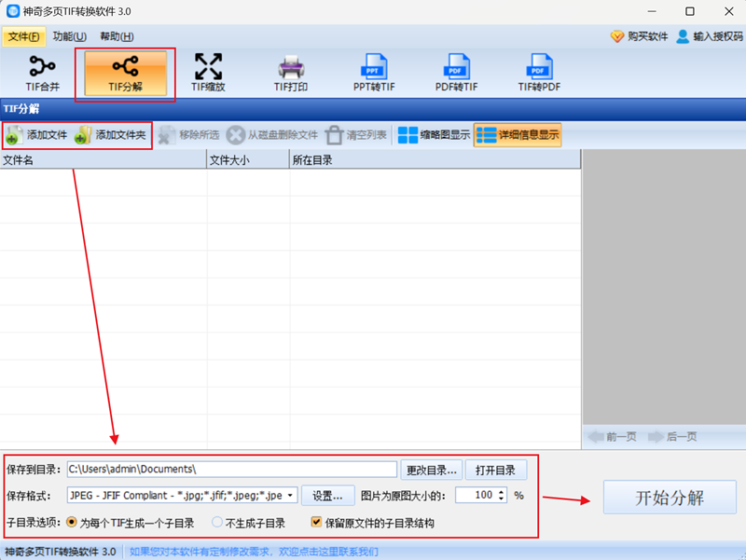Select 详细信息显示 detail view mode

(519, 134)
